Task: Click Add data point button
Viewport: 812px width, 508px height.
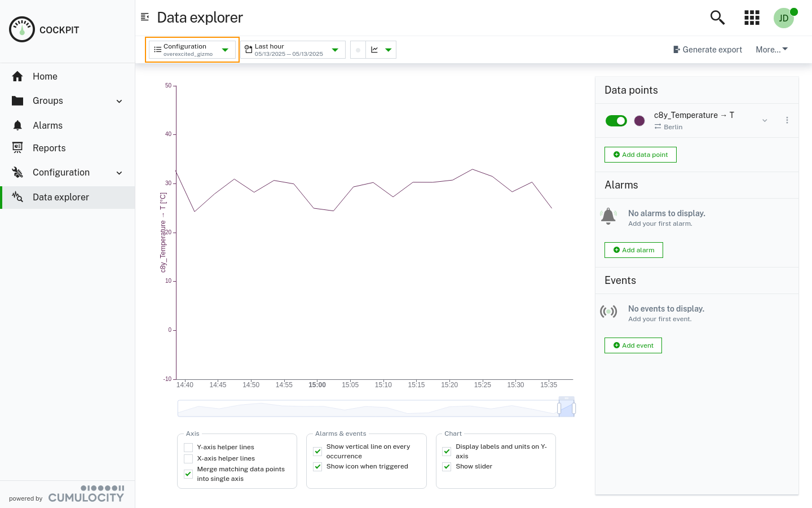Action: [641, 155]
